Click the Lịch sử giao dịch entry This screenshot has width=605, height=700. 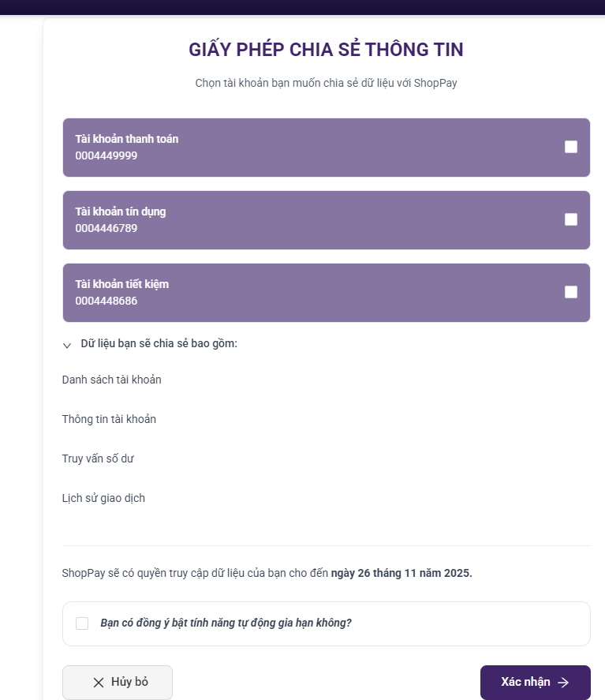point(103,498)
